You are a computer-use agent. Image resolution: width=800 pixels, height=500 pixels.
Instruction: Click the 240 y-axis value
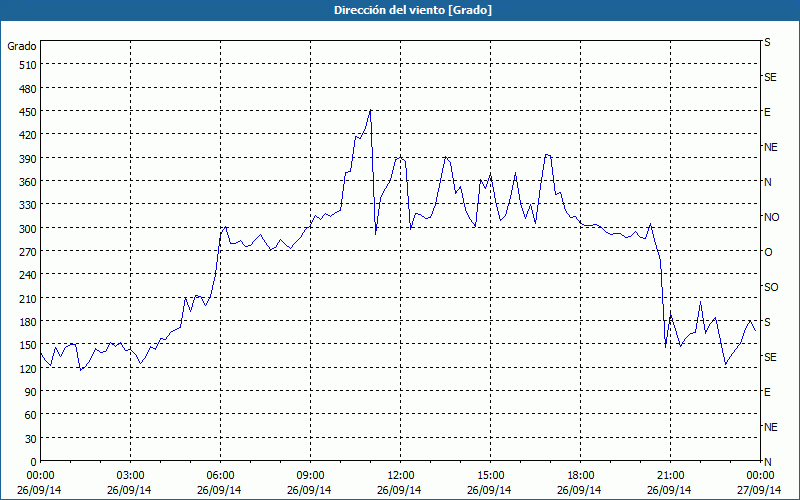(x=28, y=276)
